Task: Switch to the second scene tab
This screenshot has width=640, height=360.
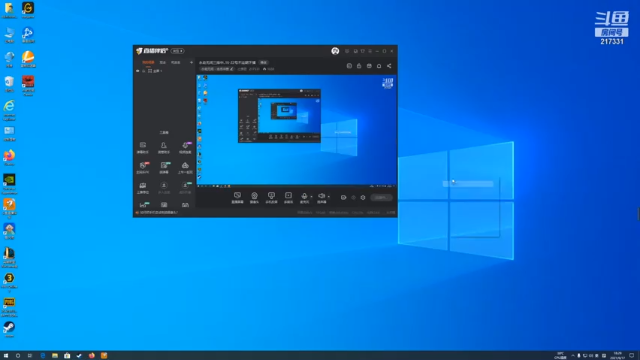Action: (162, 62)
